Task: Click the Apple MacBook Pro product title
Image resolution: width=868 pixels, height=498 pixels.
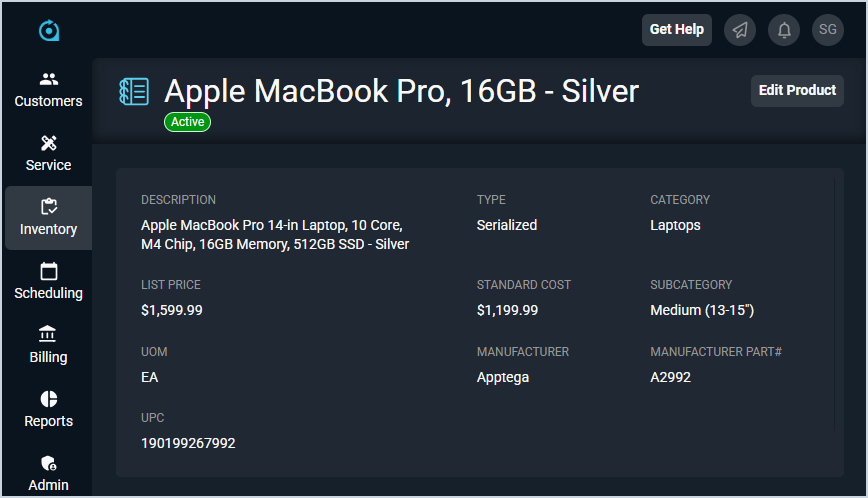Action: pyautogui.click(x=401, y=91)
